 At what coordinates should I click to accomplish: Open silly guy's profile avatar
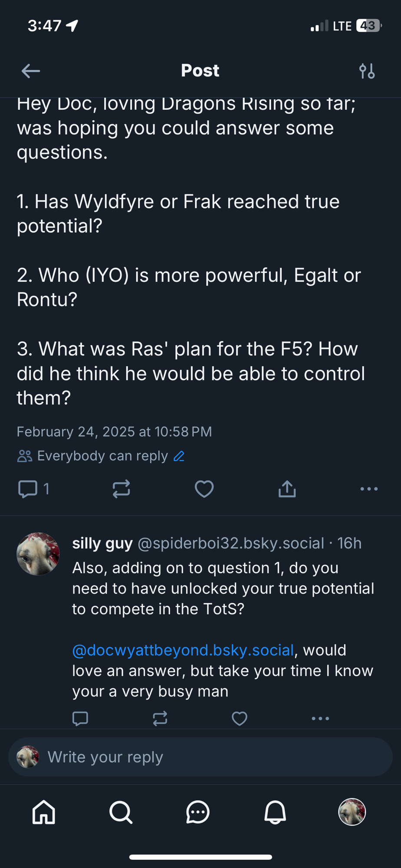point(38,554)
